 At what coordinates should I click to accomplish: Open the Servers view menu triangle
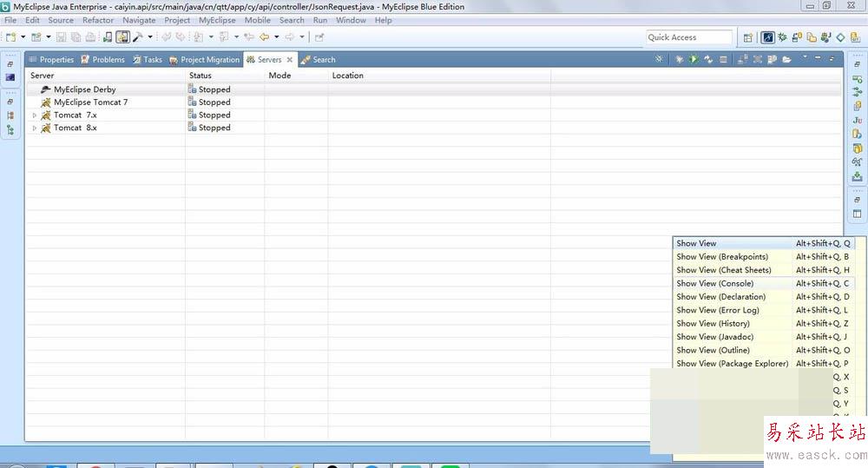tap(805, 57)
